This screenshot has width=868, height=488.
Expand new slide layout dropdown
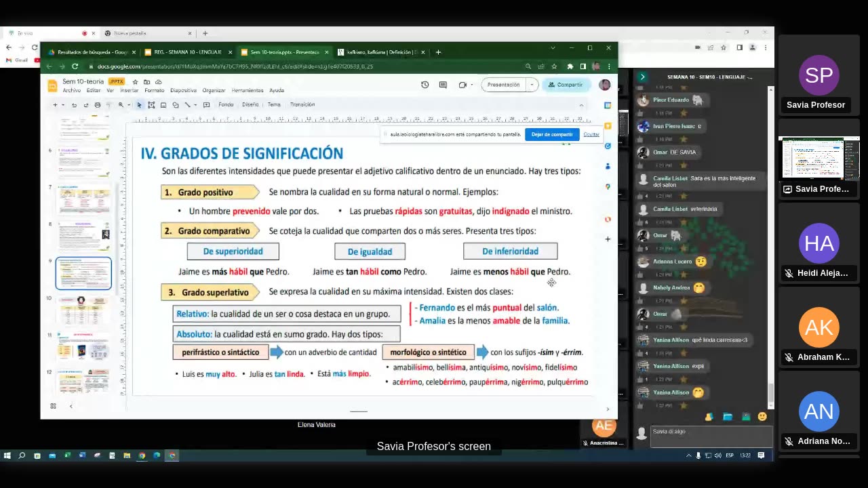point(63,104)
